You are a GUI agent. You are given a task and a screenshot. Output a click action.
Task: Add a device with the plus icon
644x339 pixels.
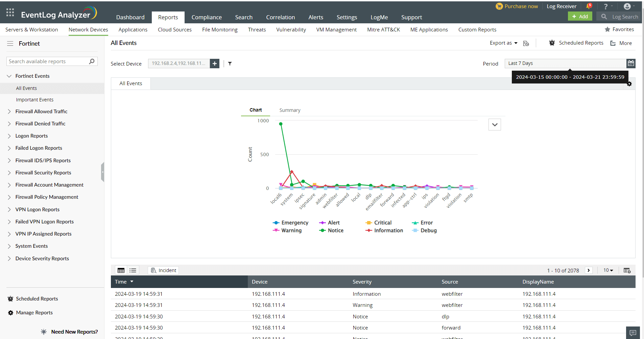click(214, 63)
